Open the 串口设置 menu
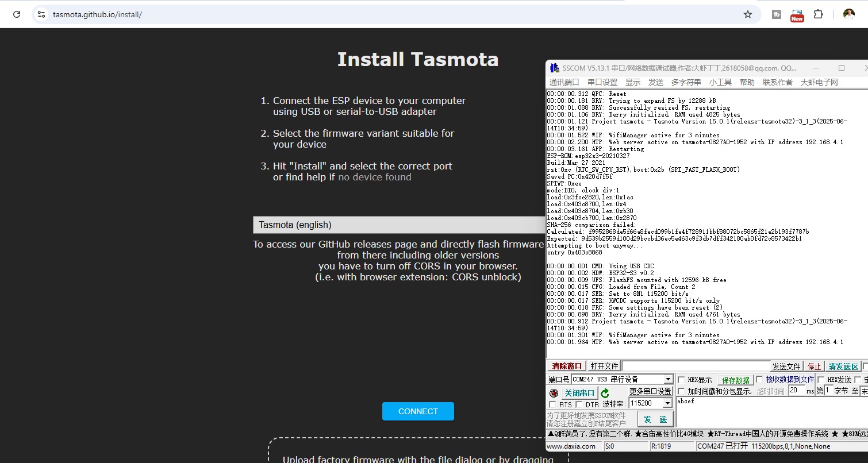The width and height of the screenshot is (868, 463). pos(602,82)
